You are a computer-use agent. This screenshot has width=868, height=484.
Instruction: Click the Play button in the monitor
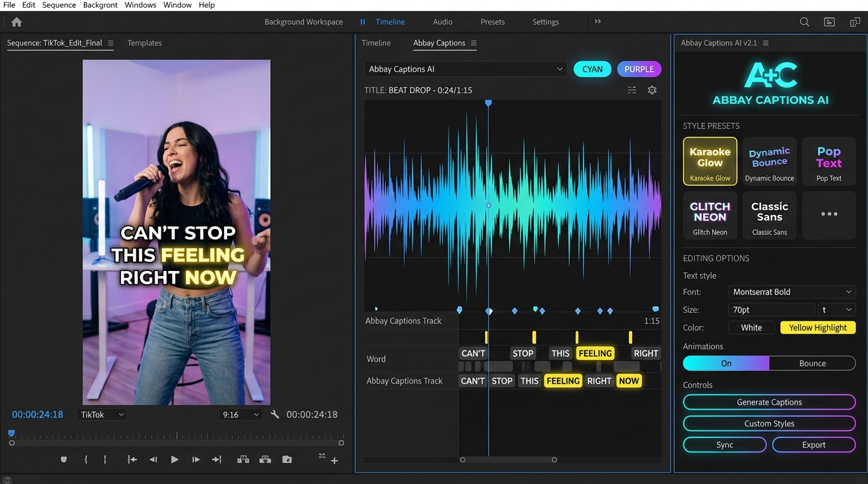point(175,460)
